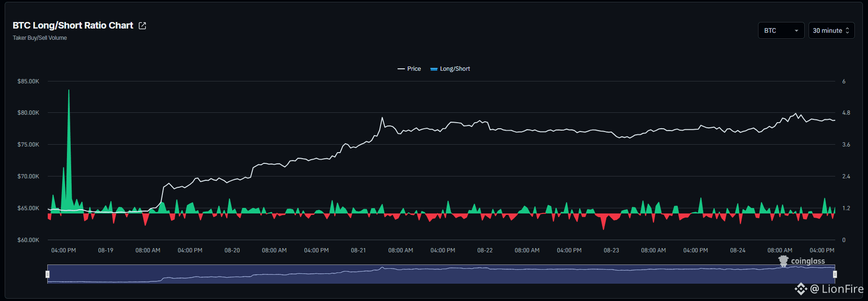Open chart in new window icon
Viewport: 868px width, 301px height.
(x=142, y=26)
